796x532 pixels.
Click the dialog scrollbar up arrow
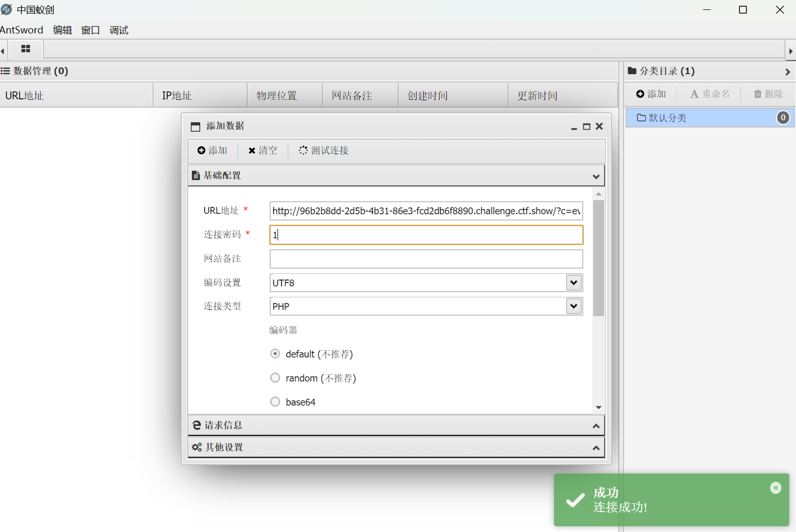click(598, 194)
